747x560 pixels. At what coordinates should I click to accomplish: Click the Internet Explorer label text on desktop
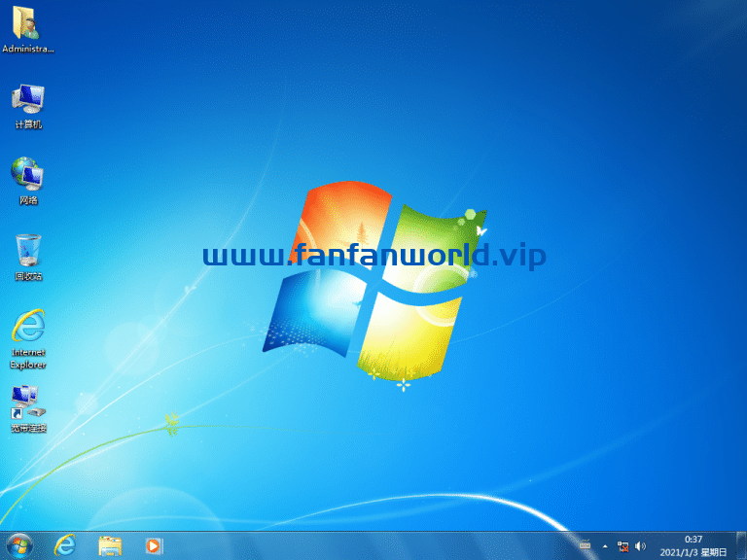[x=28, y=359]
